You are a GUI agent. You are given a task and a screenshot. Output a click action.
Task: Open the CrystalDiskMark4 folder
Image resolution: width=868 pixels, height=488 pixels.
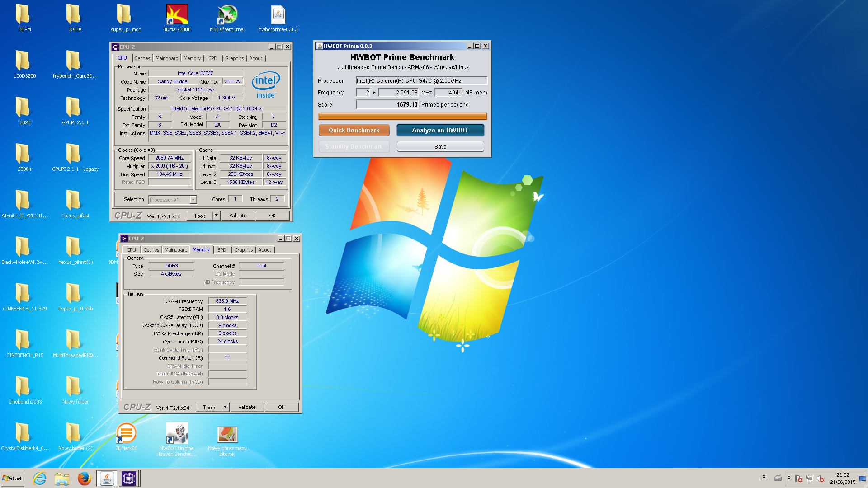25,437
